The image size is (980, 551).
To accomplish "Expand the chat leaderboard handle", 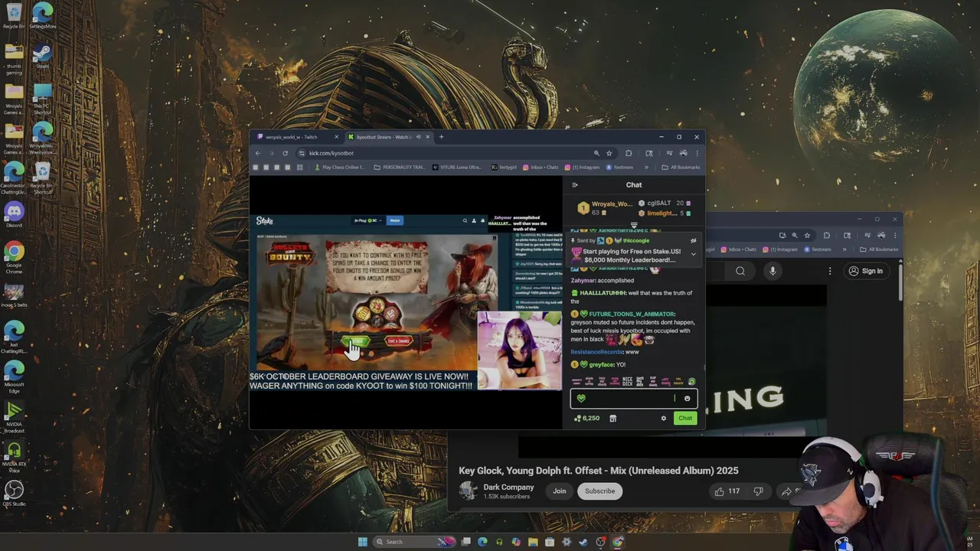I will 634,225.
